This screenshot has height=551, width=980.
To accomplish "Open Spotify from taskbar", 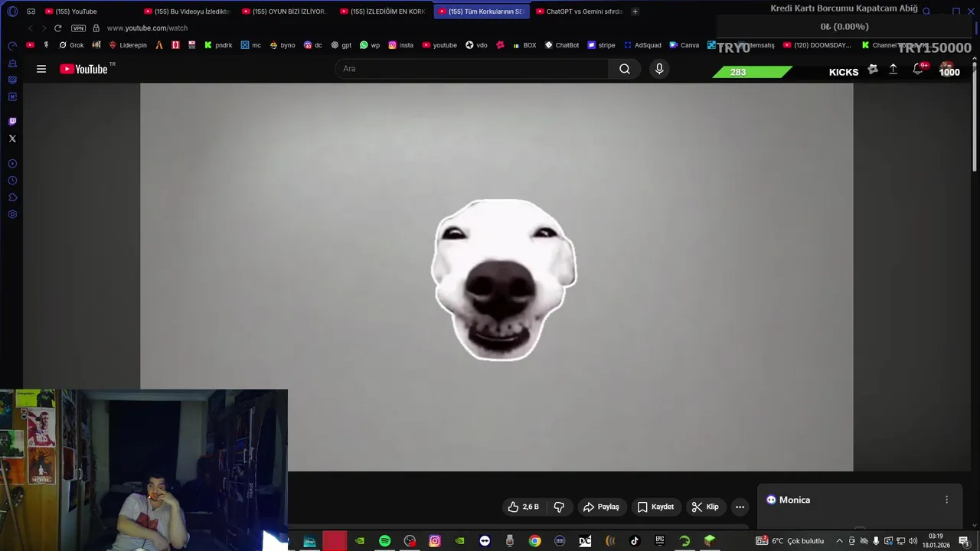I will coord(384,541).
